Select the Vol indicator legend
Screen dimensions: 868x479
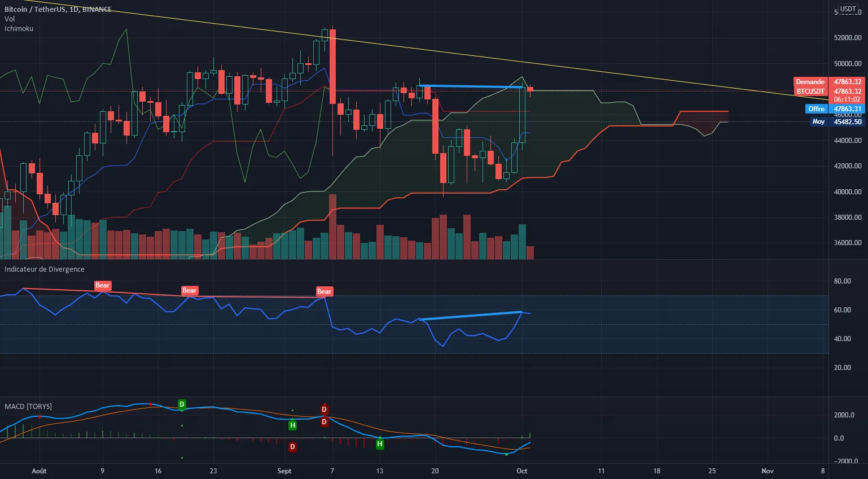[x=10, y=19]
